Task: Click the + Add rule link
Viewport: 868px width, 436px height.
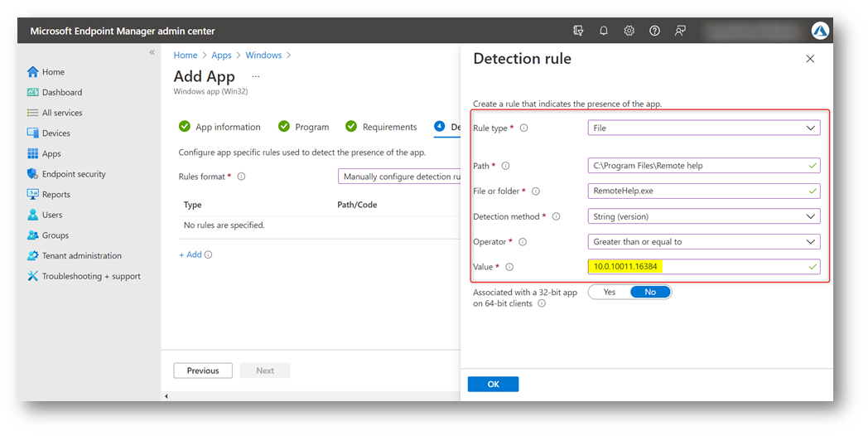Action: 190,254
